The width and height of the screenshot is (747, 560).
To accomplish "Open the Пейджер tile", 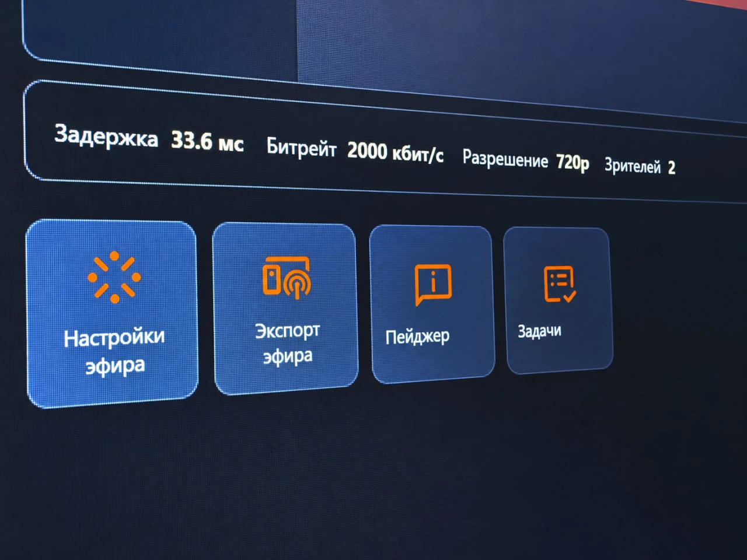I will click(x=432, y=304).
